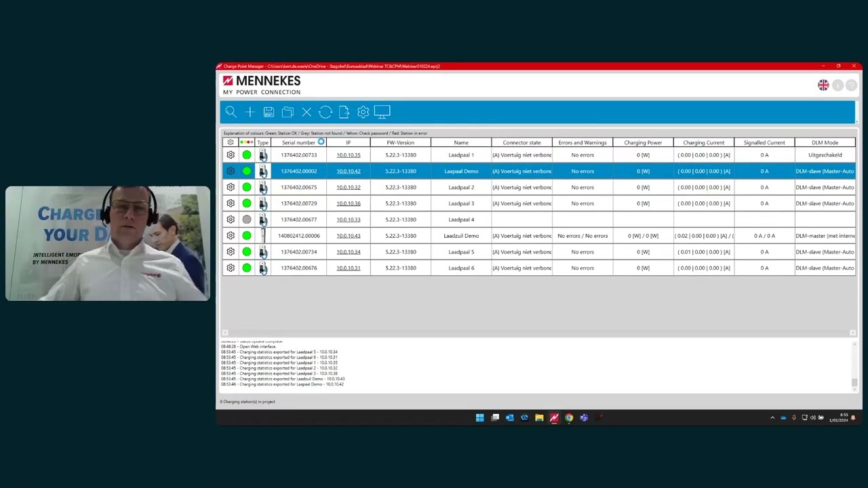
Task: Open IP link 10.0.10.31
Action: click(349, 268)
